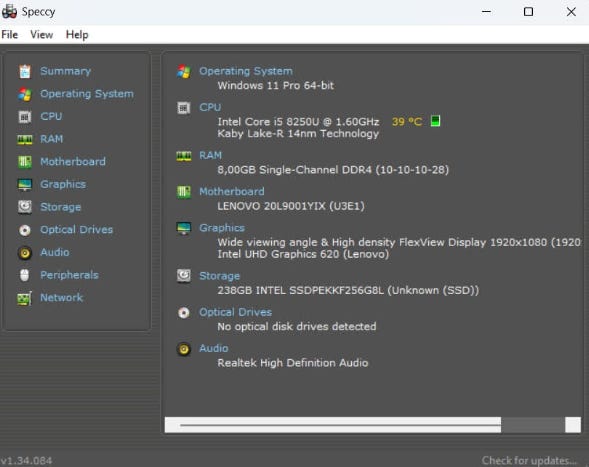589x467 pixels.
Task: Go to the CPU section in sidebar
Action: (x=51, y=116)
